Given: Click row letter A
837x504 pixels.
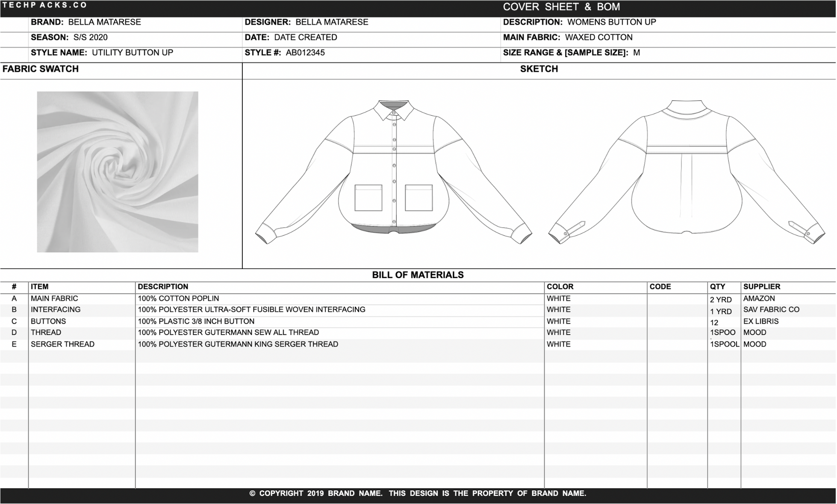Looking at the screenshot, I should pos(14,299).
